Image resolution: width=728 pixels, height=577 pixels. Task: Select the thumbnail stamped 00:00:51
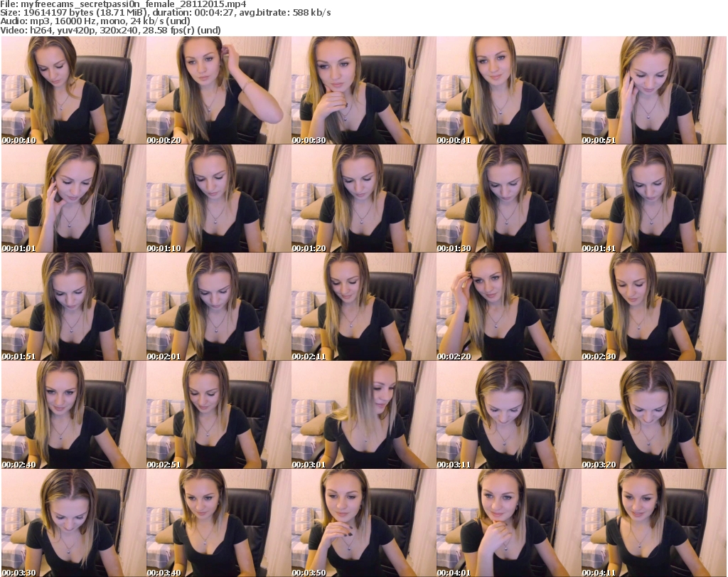pyautogui.click(x=654, y=90)
